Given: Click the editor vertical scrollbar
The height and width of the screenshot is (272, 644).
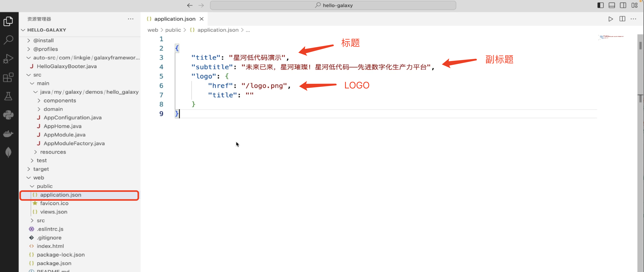Looking at the screenshot, I should 640,153.
